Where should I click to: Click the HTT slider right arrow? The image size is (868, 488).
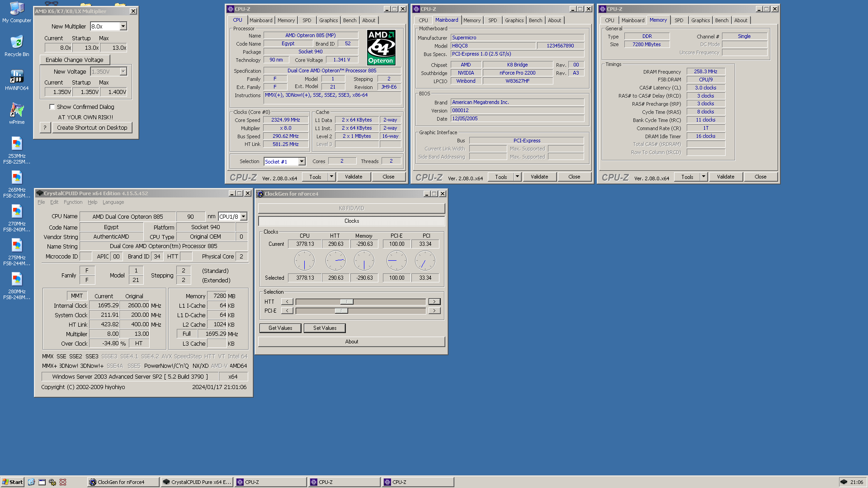coord(434,302)
